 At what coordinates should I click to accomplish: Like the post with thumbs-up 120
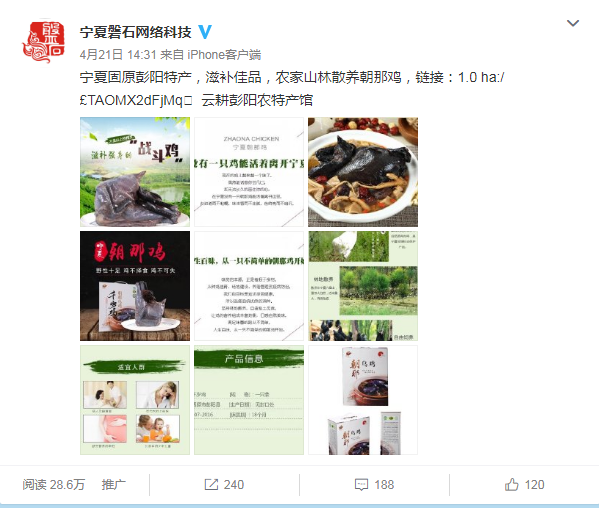point(525,485)
